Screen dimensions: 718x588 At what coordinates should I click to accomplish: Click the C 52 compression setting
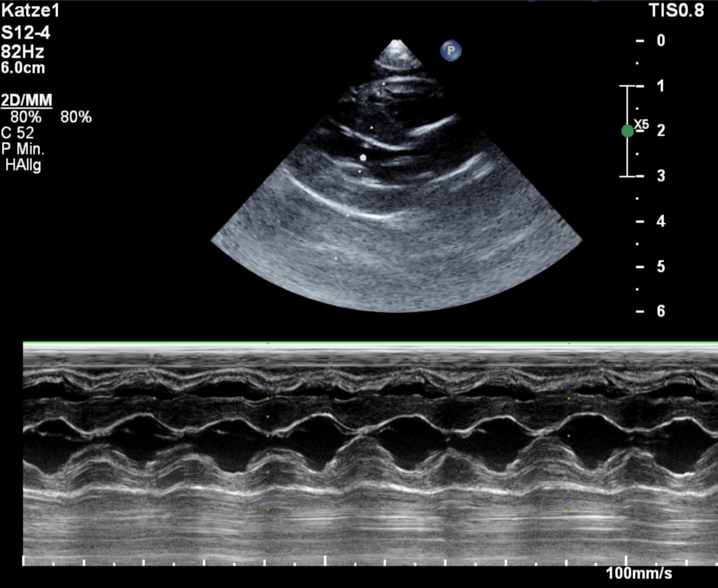(18, 133)
